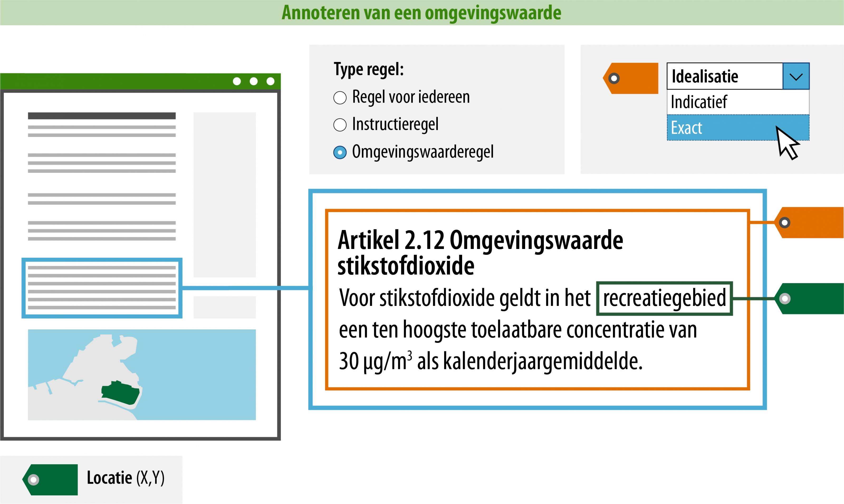This screenshot has height=504, width=844.
Task: Open the Idealisatie dropdown arrow
Action: click(x=796, y=76)
